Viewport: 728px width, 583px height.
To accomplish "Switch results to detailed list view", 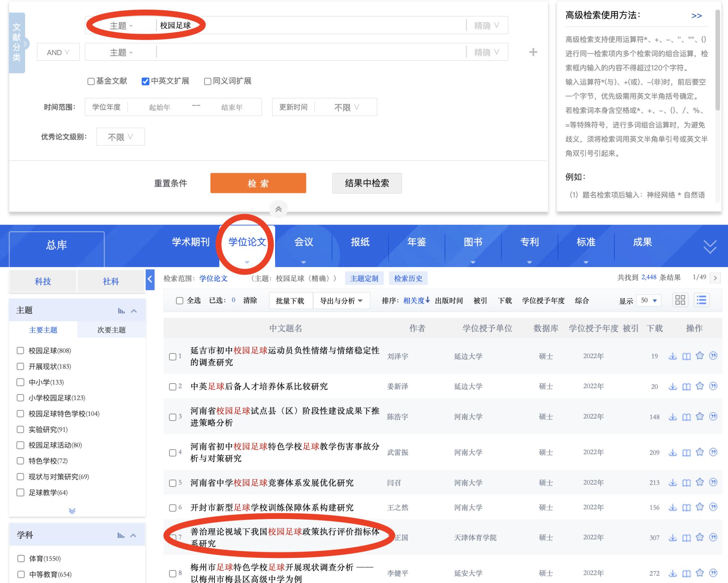I will (x=701, y=300).
